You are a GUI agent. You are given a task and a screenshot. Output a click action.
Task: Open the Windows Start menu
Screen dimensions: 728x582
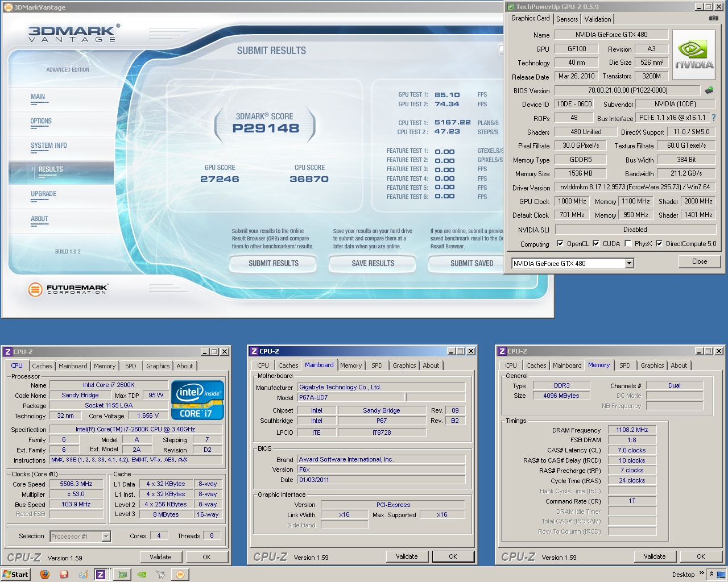click(x=16, y=575)
